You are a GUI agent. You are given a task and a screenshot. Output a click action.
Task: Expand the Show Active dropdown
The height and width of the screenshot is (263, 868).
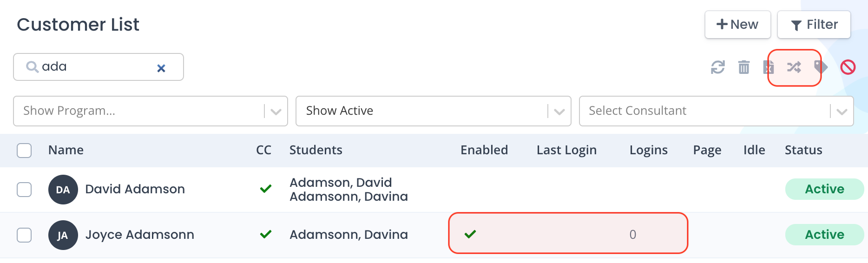433,111
